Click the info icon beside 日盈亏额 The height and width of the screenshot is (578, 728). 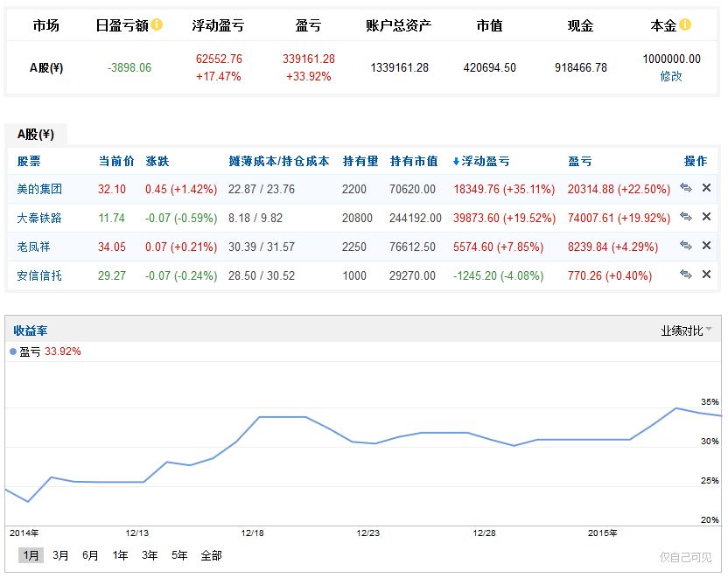tap(157, 24)
